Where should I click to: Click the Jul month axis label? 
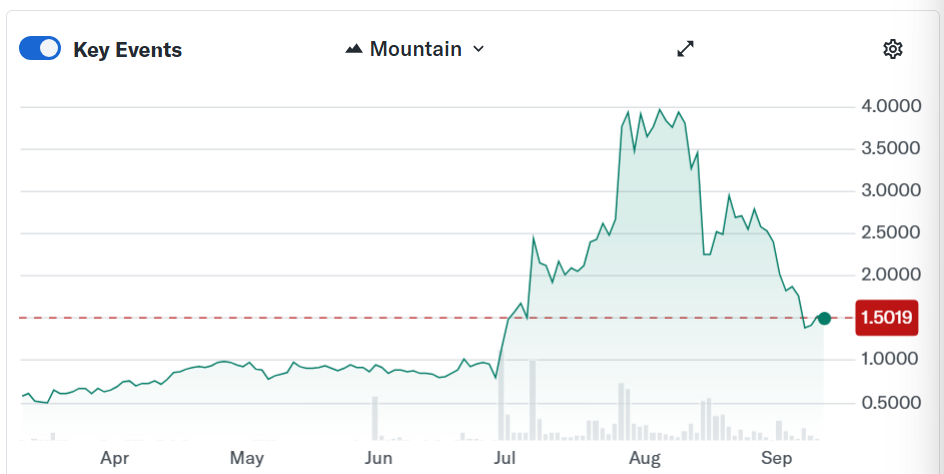click(x=505, y=458)
